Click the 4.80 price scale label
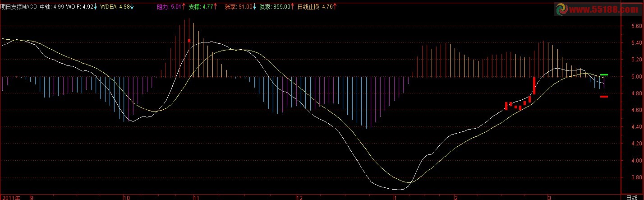 coord(637,93)
